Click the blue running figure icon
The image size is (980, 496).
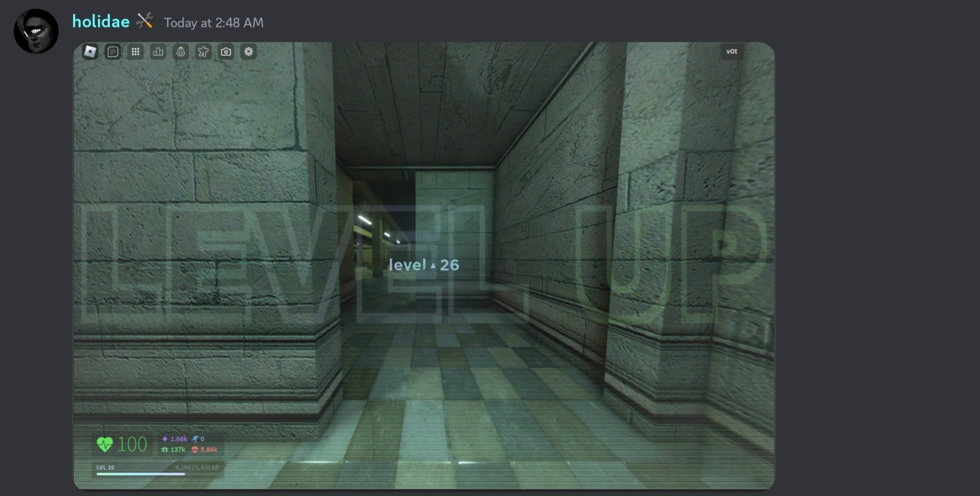pos(195,439)
